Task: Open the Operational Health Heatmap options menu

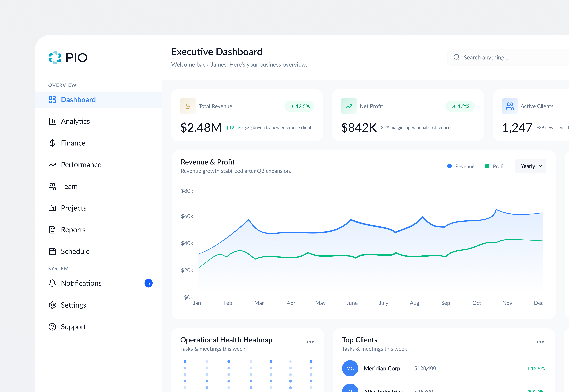Action: (x=310, y=342)
